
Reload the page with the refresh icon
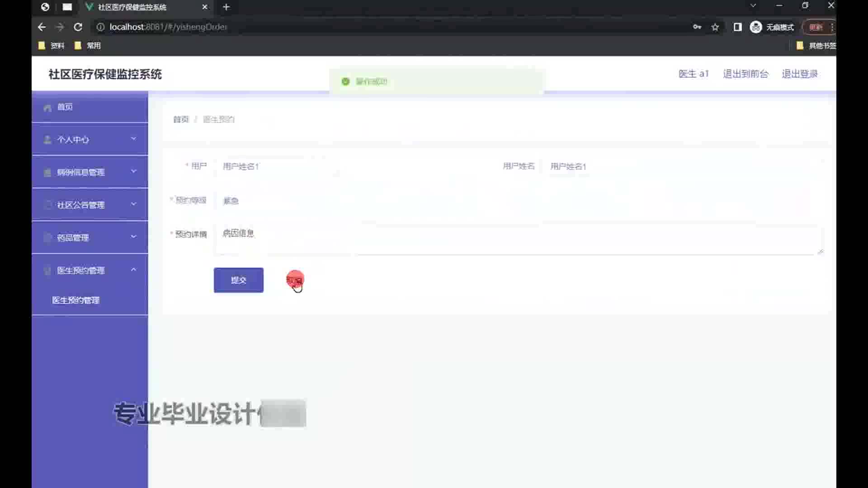(x=78, y=27)
